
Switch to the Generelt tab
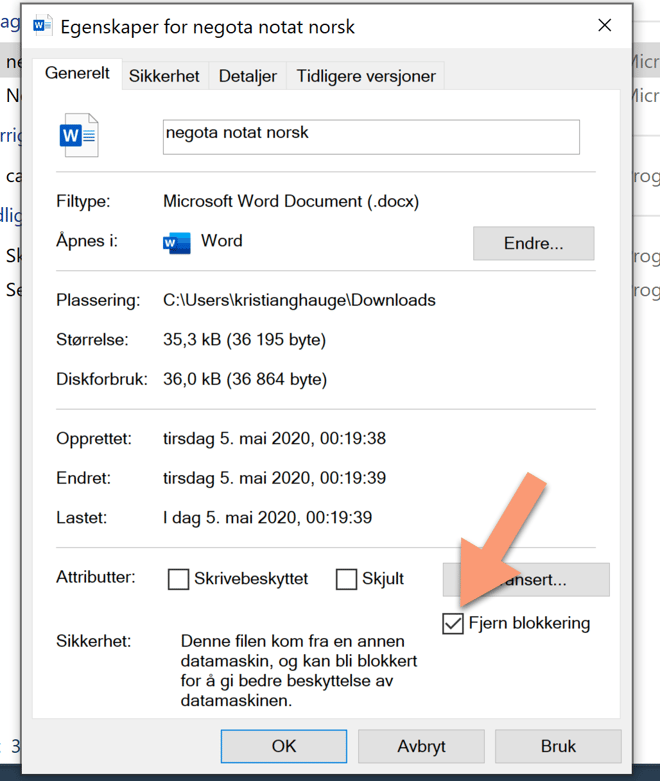click(x=77, y=74)
